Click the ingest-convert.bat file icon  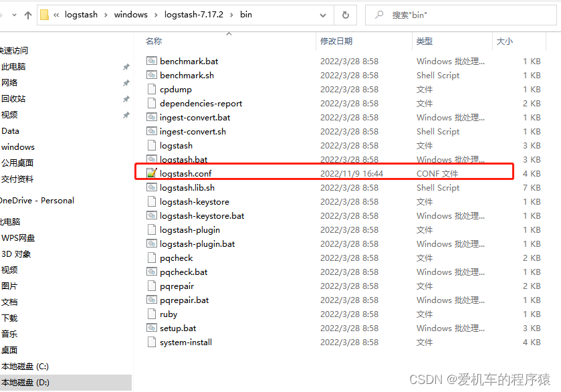(x=152, y=118)
